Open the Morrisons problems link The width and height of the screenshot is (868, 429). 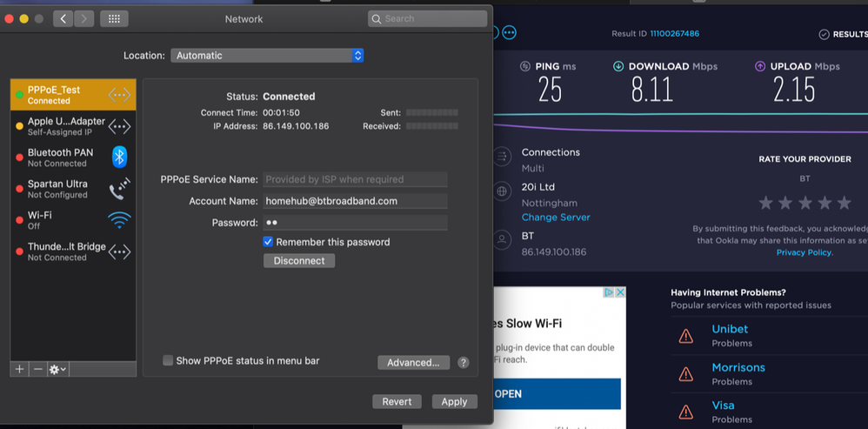coord(738,367)
